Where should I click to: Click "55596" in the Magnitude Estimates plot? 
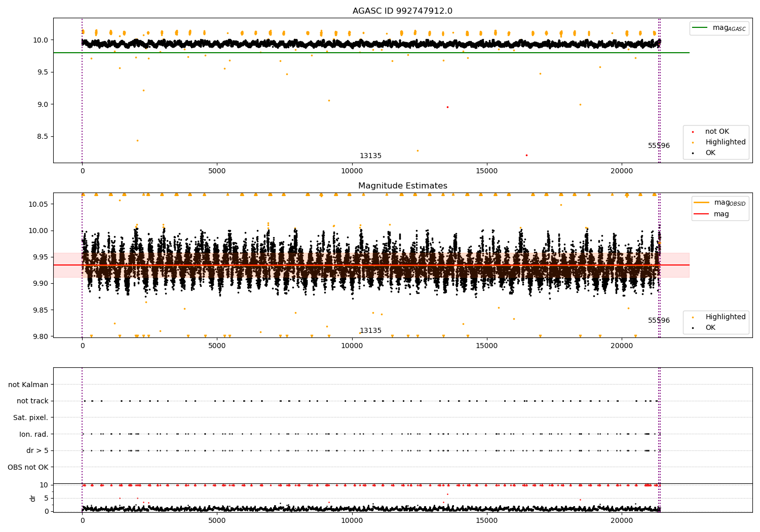click(x=659, y=321)
